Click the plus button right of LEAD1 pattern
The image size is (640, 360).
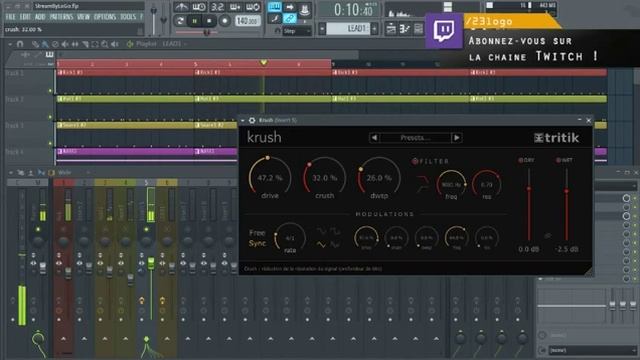point(374,29)
